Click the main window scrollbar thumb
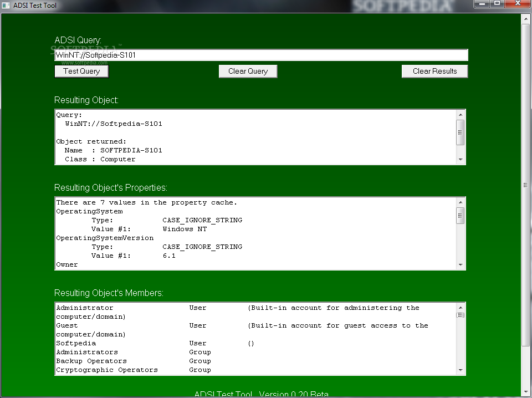This screenshot has height=398, width=532. point(525,185)
